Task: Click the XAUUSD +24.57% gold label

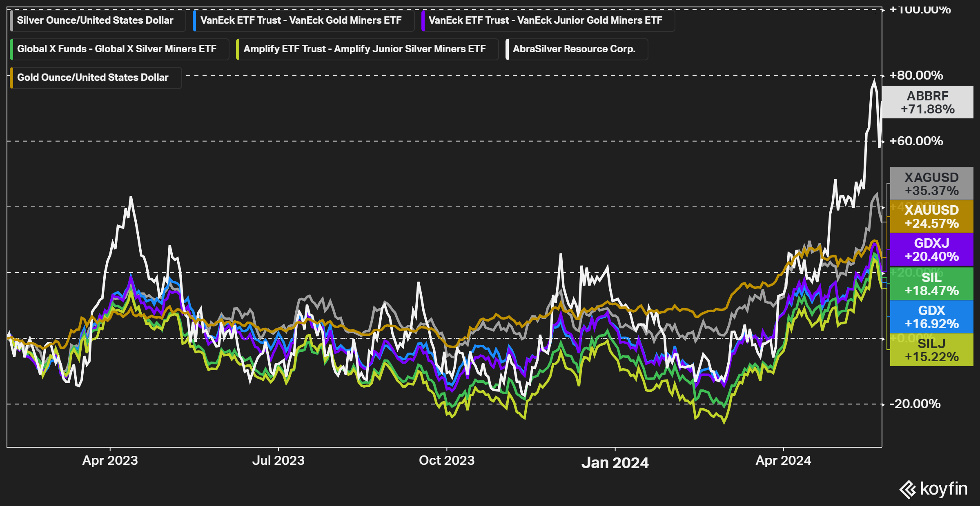Action: tap(931, 217)
